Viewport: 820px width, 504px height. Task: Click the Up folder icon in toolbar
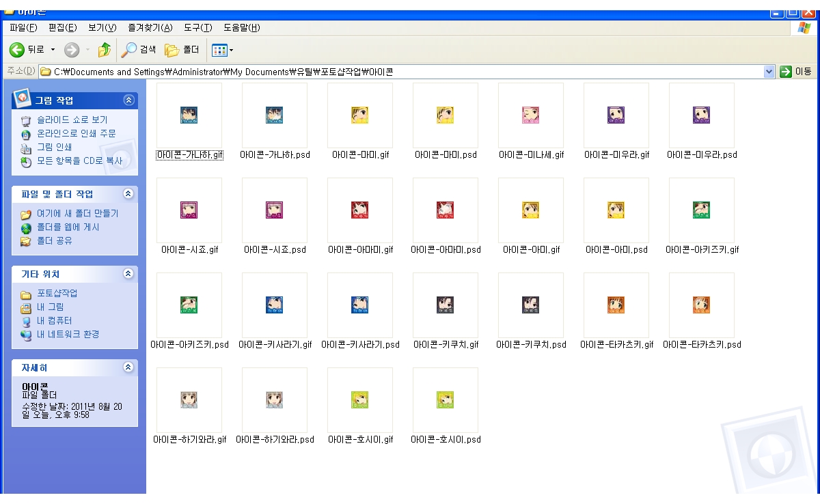click(x=104, y=50)
